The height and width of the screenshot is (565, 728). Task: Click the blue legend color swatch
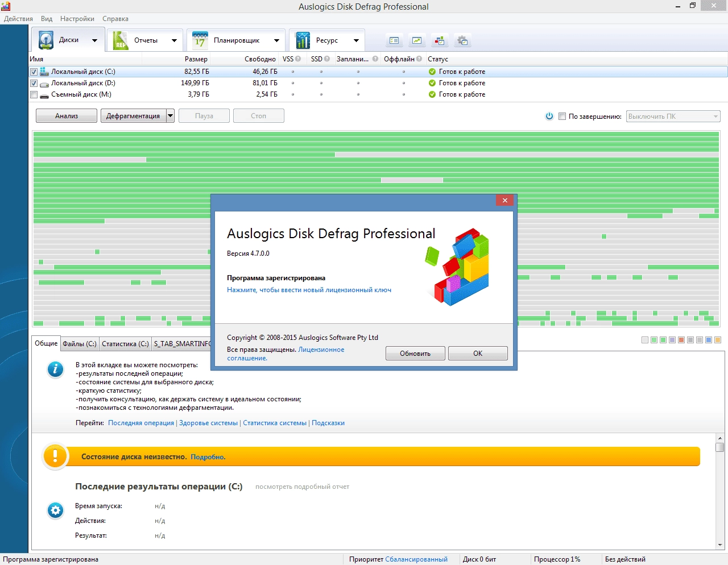[x=709, y=340]
